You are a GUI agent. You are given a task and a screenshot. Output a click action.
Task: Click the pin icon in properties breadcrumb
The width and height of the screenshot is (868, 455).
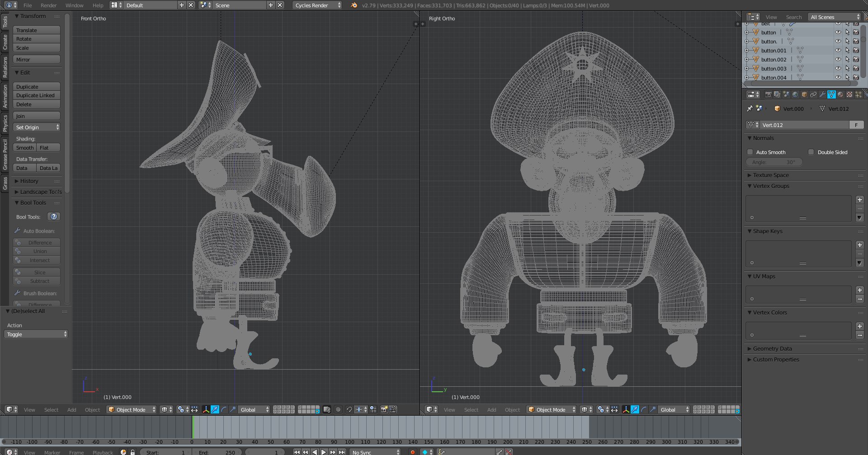750,108
